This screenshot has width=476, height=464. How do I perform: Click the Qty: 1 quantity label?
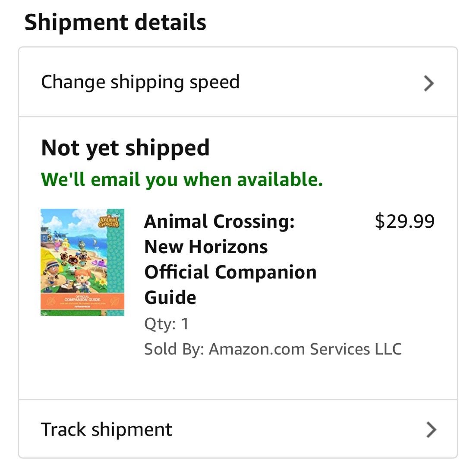pos(167,324)
